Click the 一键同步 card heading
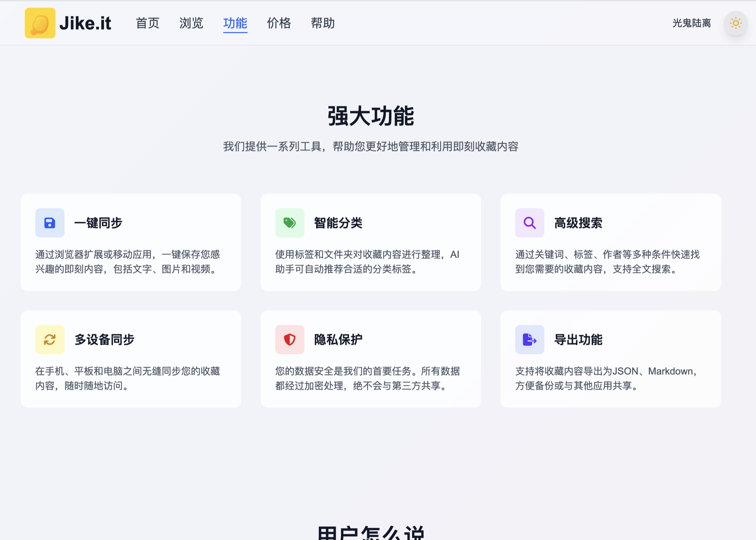This screenshot has width=756, height=540. tap(98, 223)
